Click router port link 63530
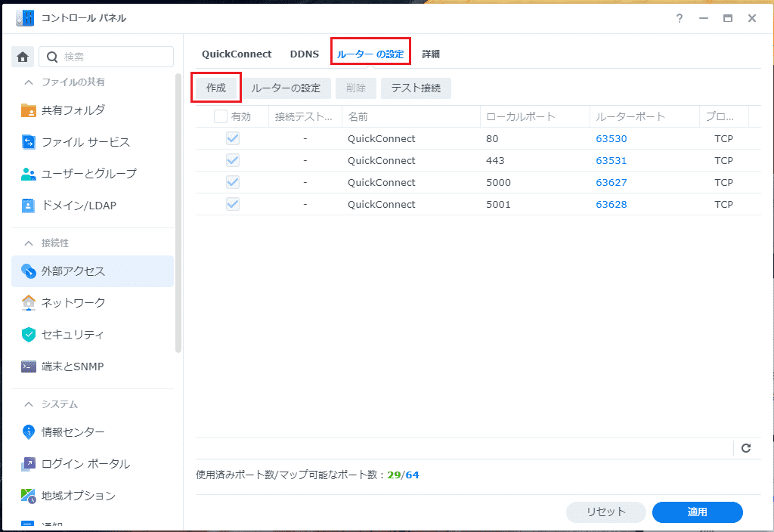 611,139
